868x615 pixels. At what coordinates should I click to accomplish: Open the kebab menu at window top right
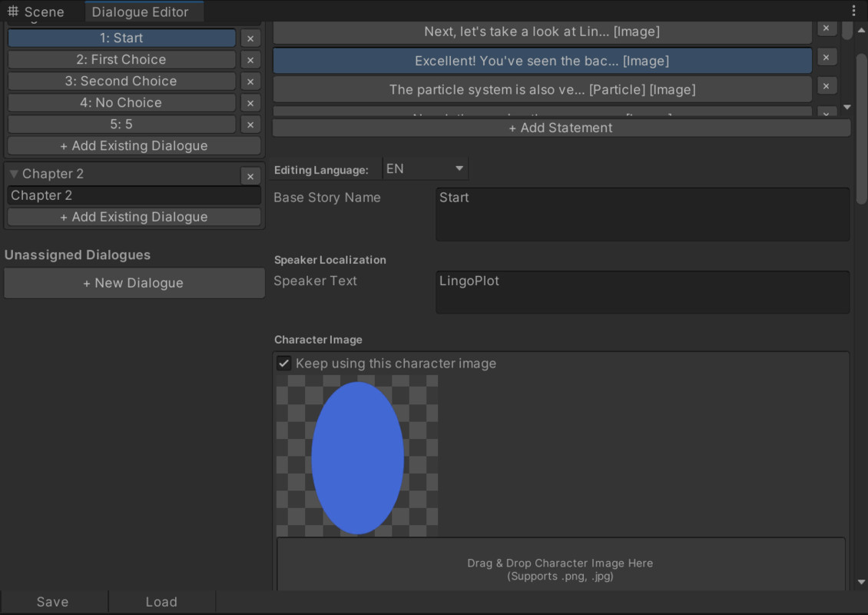854,12
